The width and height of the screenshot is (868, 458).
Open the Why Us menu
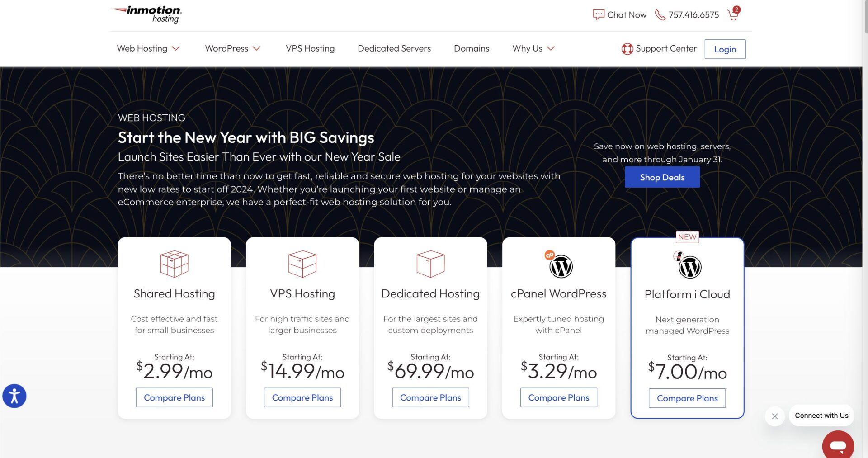click(x=527, y=48)
